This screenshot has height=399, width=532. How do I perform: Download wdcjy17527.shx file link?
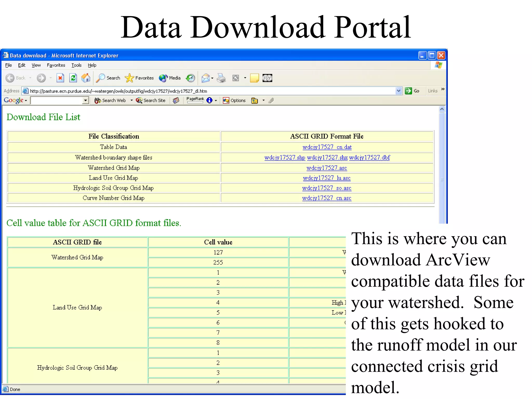tap(327, 157)
